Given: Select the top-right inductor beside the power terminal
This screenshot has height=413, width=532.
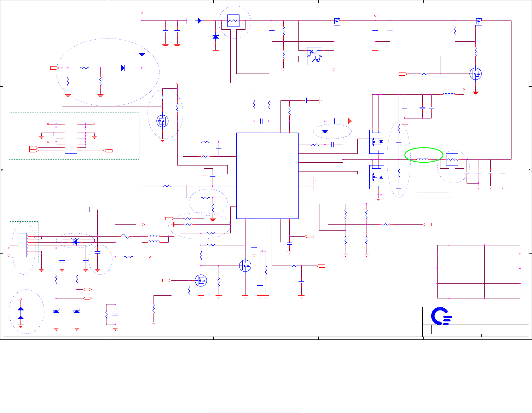Looking at the screenshot, I should pyautogui.click(x=449, y=94).
